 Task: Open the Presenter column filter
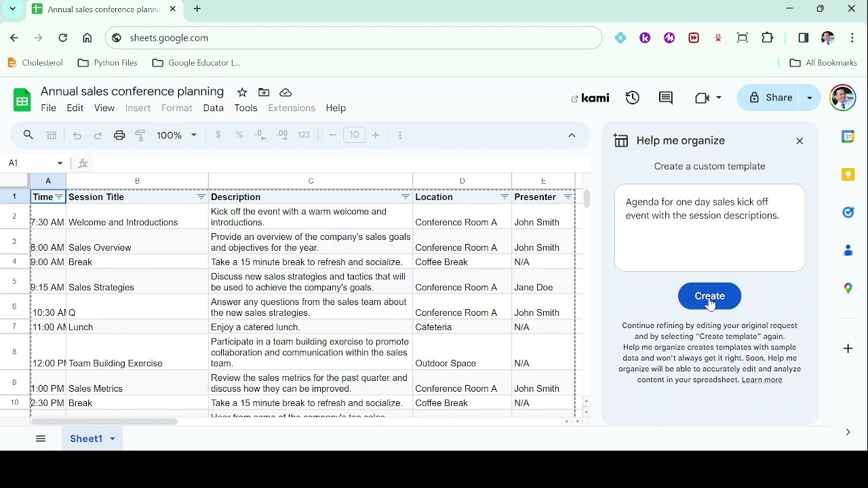pos(568,197)
